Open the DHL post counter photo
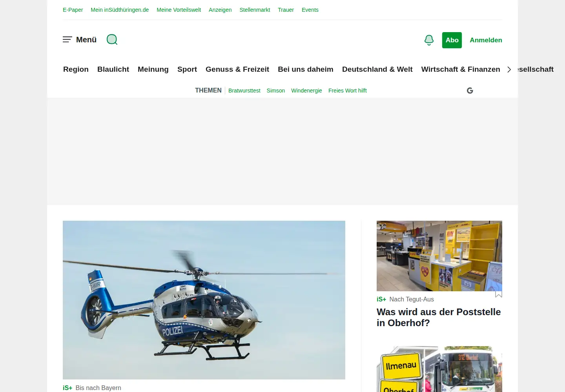This screenshot has height=392, width=565. pyautogui.click(x=439, y=256)
